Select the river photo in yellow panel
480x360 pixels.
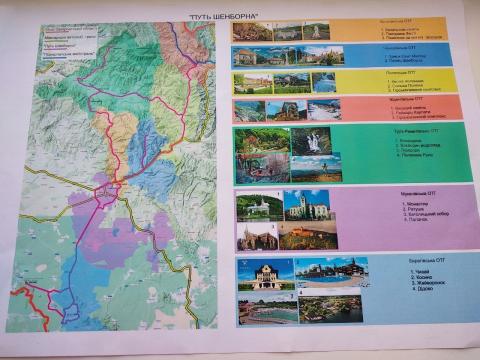(323, 83)
